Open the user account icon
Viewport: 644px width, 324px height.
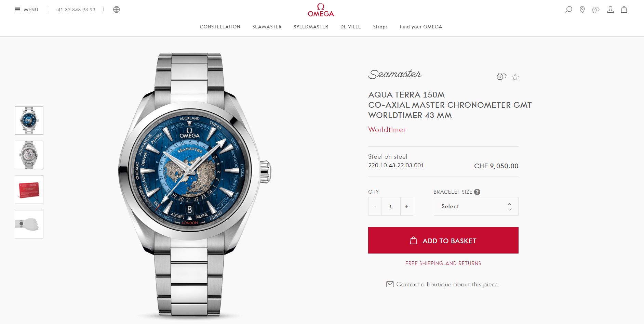click(x=610, y=10)
